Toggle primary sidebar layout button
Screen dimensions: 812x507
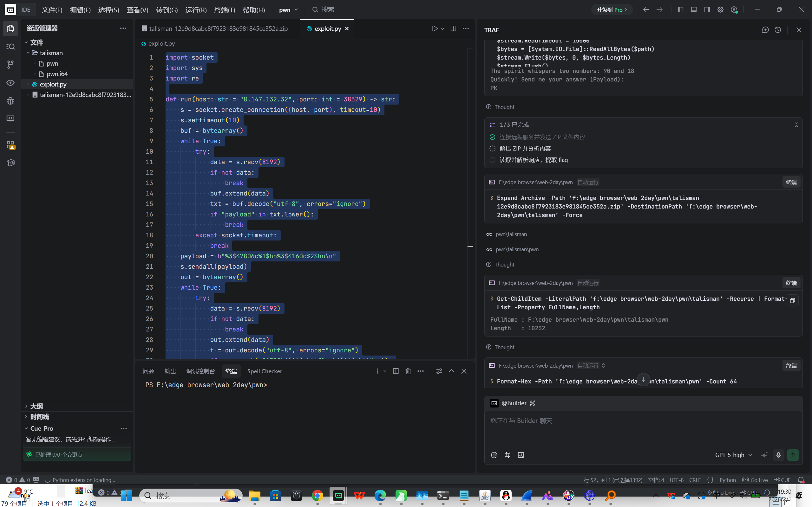[680, 10]
